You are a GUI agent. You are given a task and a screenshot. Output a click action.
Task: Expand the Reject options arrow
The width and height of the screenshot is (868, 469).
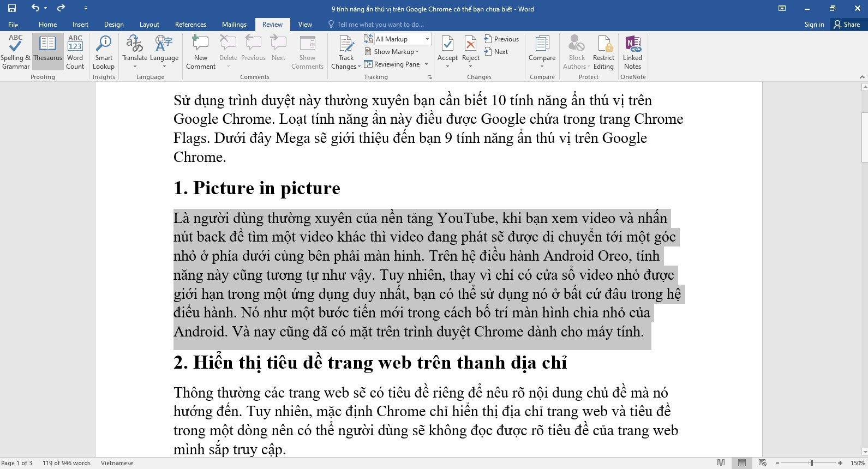point(470,67)
